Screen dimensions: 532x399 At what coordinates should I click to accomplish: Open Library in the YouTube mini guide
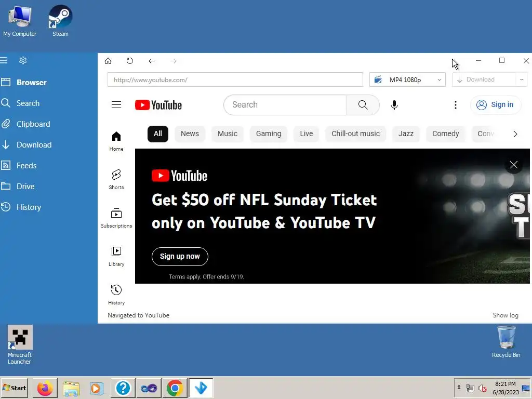click(x=116, y=257)
